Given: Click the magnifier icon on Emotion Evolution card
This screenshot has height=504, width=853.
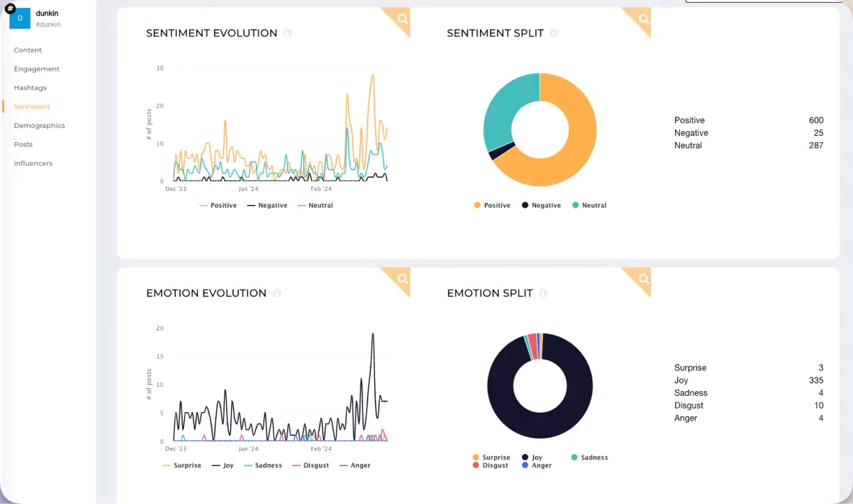Looking at the screenshot, I should click(x=402, y=278).
